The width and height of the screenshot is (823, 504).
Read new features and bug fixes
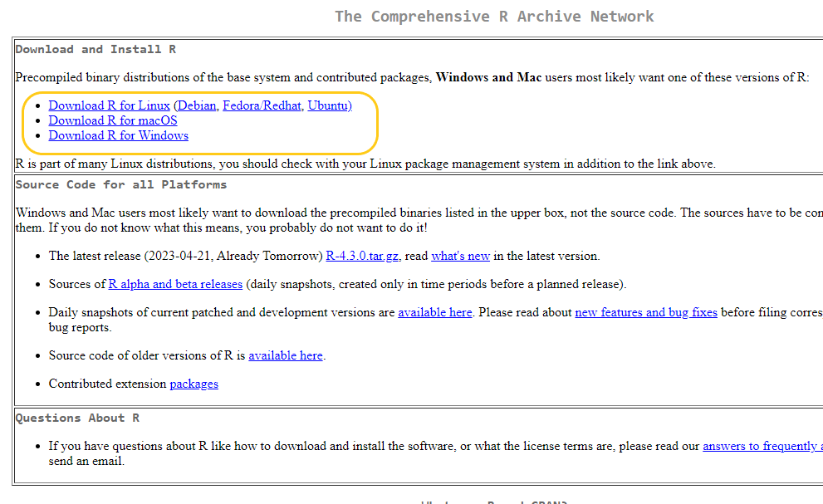click(645, 312)
